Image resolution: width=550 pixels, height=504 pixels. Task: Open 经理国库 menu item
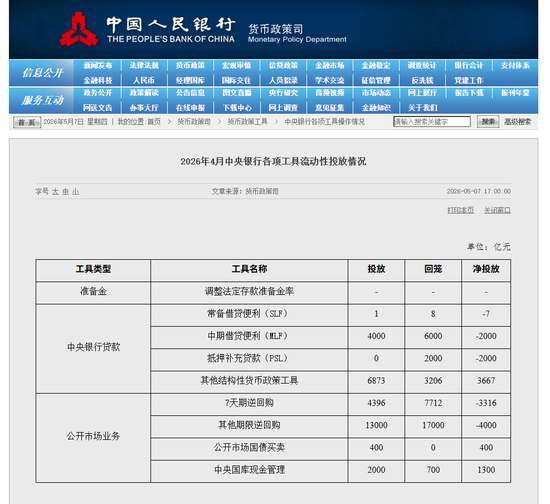190,80
